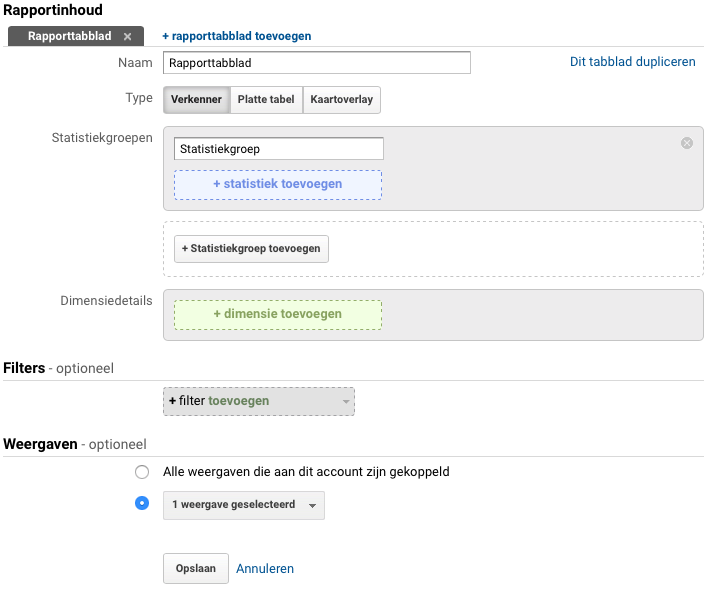Select the radio button beside '1 weergave geselecteerd'
711x589 pixels.
[142, 504]
